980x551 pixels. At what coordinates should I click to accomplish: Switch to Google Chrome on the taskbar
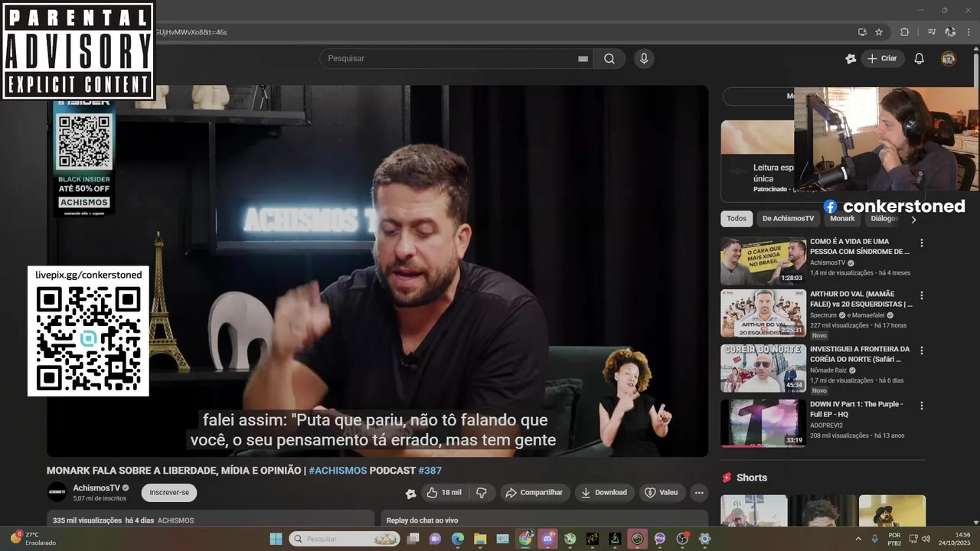pos(525,539)
